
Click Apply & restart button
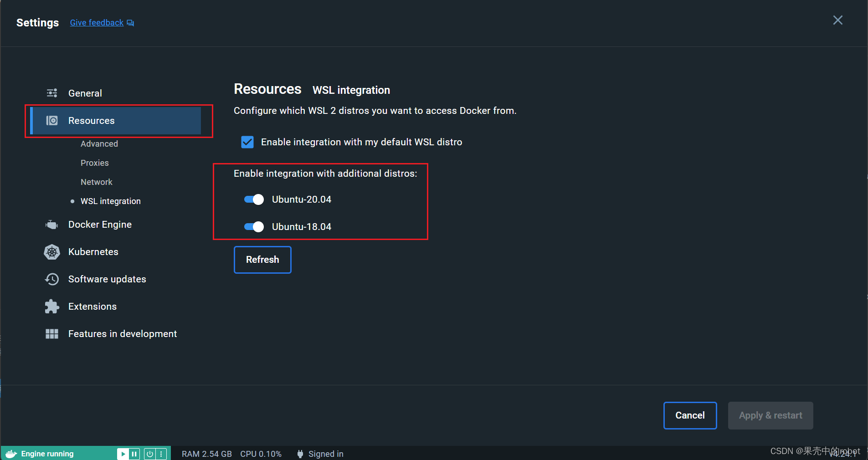(x=770, y=415)
